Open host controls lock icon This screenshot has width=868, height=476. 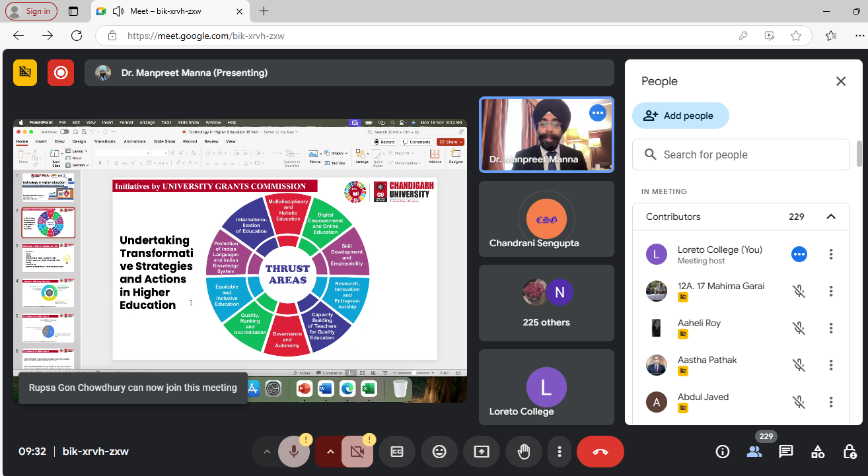pyautogui.click(x=850, y=452)
